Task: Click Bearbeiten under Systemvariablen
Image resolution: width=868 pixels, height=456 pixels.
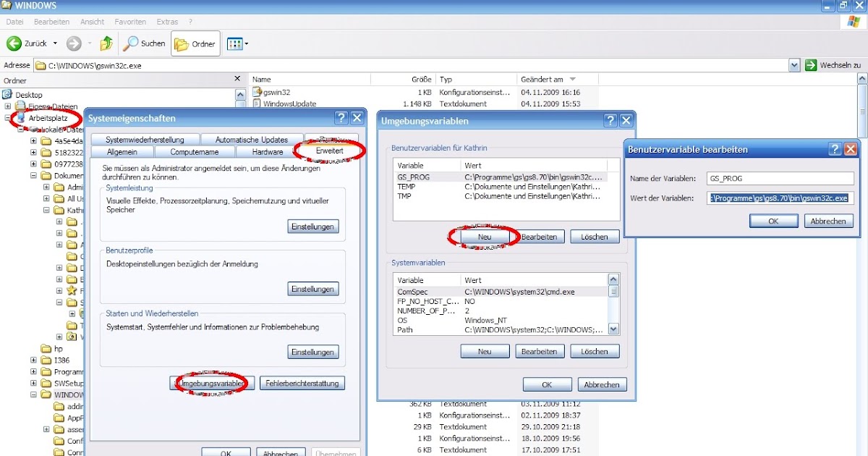Action: tap(540, 351)
